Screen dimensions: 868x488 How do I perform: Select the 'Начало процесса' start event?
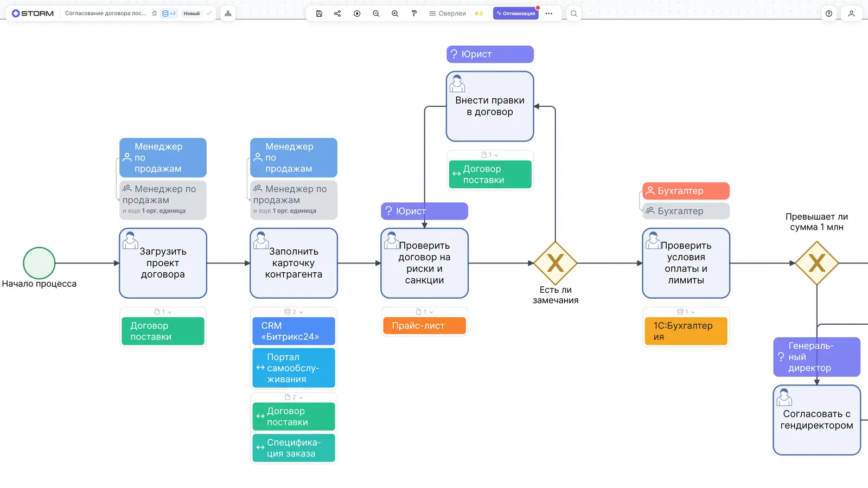(39, 263)
